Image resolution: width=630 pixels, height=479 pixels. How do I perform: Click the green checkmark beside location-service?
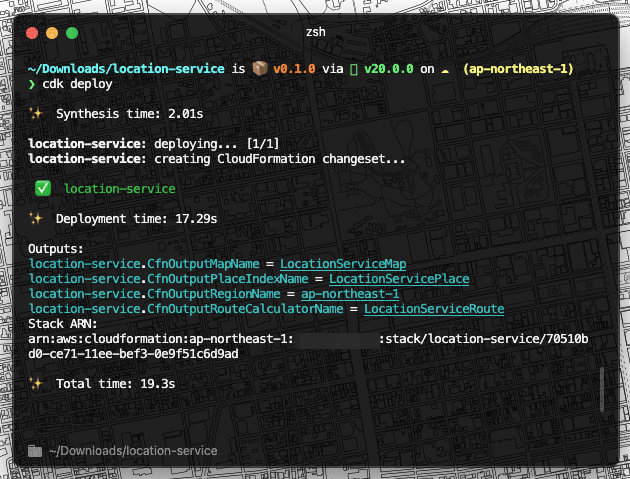click(x=43, y=188)
